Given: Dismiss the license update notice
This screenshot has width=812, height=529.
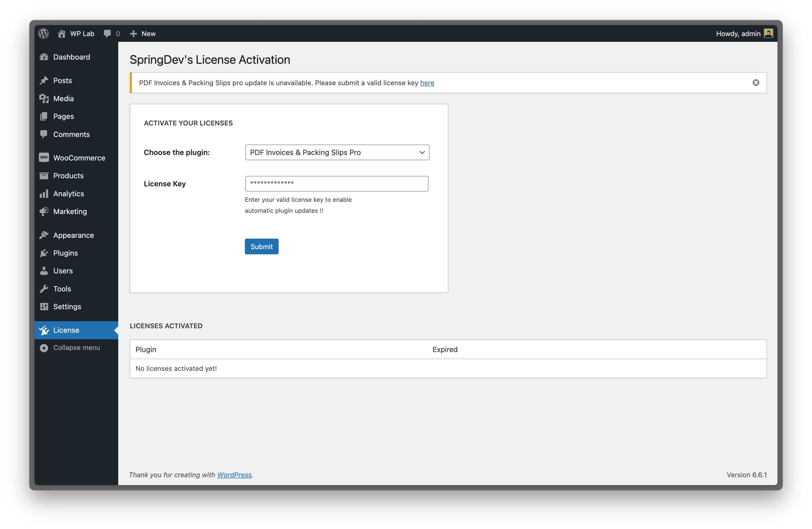Looking at the screenshot, I should (756, 83).
